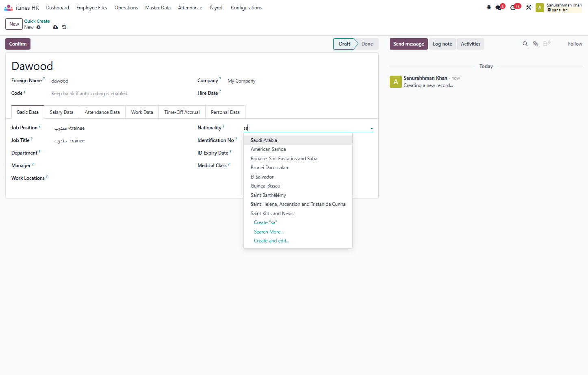The width and height of the screenshot is (588, 375).
Task: Click the Quick Create breadcrumb link
Action: (x=37, y=21)
